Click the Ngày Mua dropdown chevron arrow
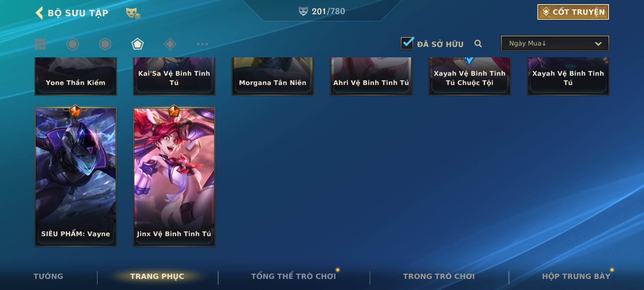Viewport: 644px width, 290px height. click(x=598, y=44)
